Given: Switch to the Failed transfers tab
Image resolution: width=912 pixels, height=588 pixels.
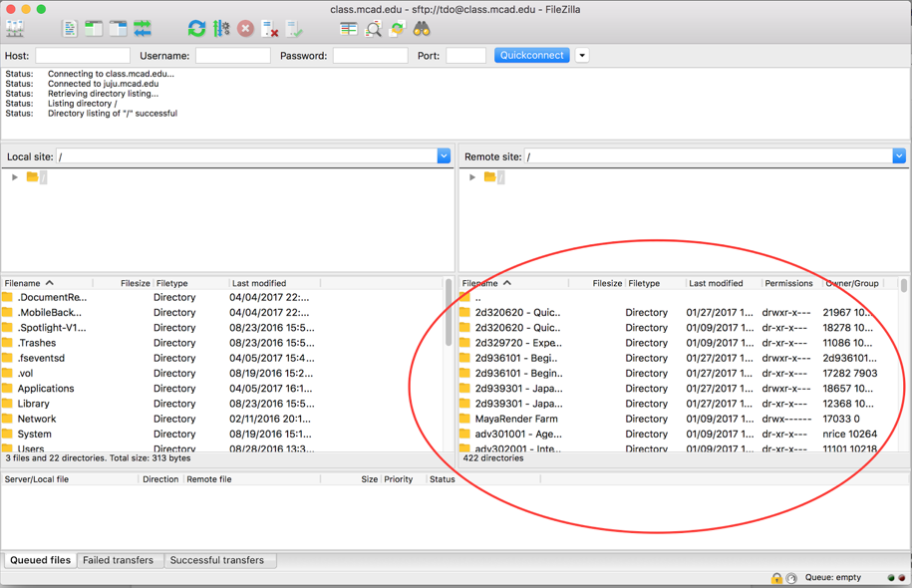Looking at the screenshot, I should [120, 560].
